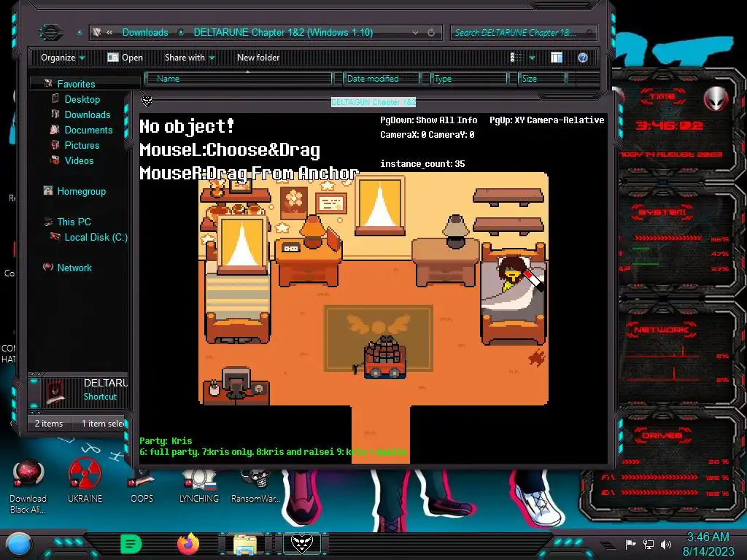The width and height of the screenshot is (747, 560).
Task: Click the volume speaker tray icon
Action: (x=665, y=544)
